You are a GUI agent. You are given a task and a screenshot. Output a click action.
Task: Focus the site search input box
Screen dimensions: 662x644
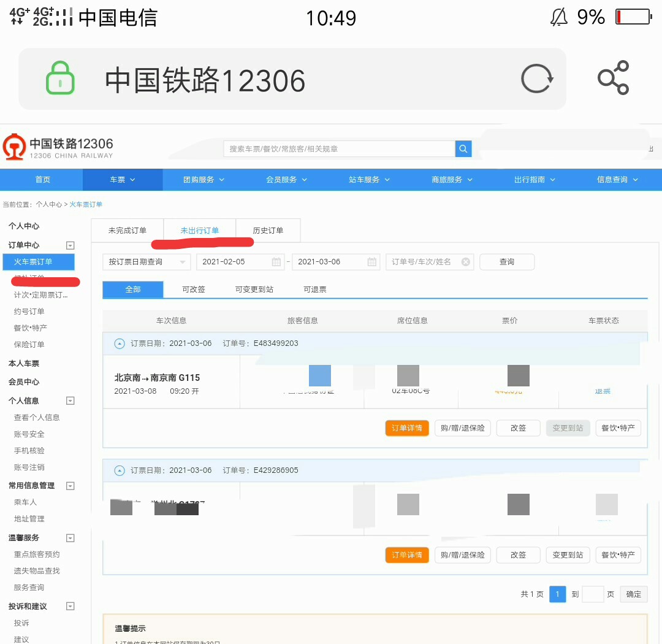(x=339, y=149)
